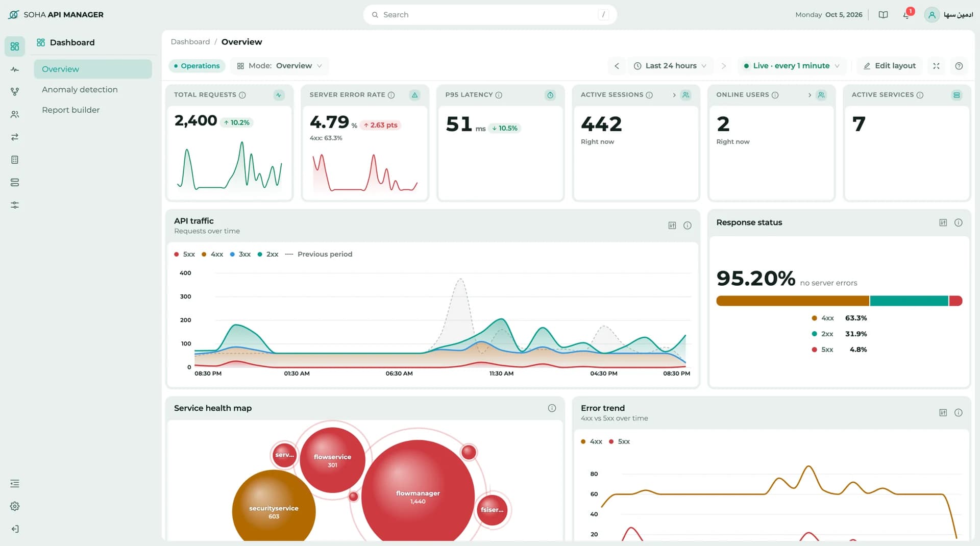Click the API traffic info icon
Viewport: 980px width, 546px height.
pos(688,226)
